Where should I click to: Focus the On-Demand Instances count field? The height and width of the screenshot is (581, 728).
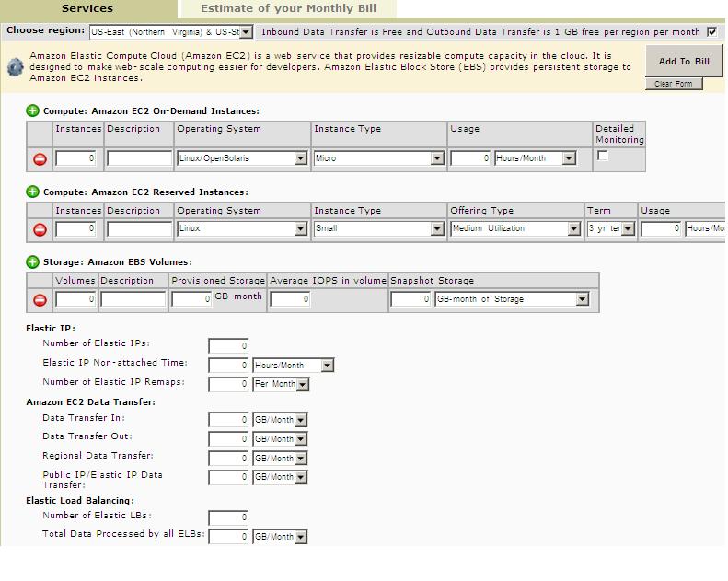point(75,158)
